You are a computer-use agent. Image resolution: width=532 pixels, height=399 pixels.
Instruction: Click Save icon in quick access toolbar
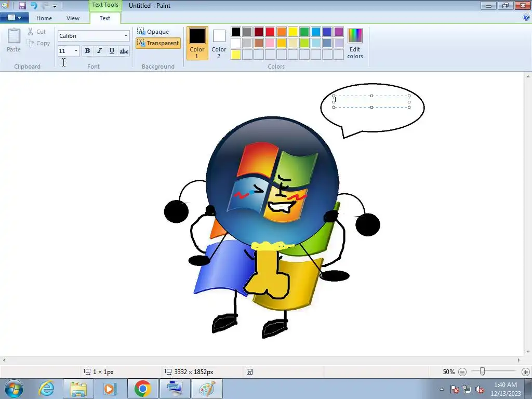pyautogui.click(x=22, y=5)
